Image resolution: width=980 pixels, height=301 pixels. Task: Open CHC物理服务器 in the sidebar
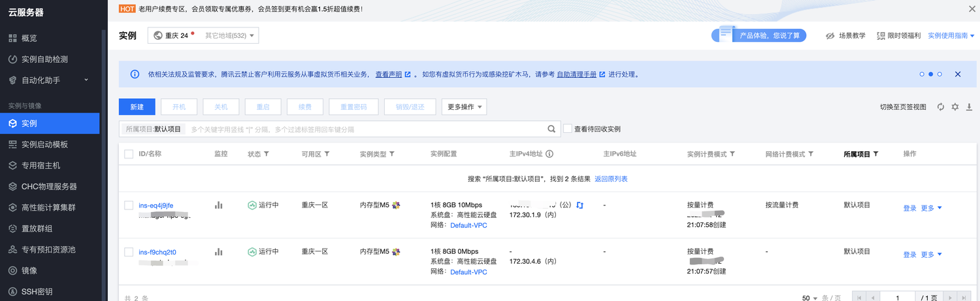tap(50, 186)
